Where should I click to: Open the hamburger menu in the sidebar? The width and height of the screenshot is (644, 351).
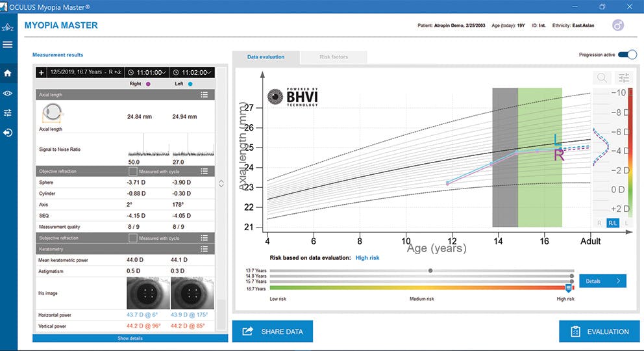(8, 45)
